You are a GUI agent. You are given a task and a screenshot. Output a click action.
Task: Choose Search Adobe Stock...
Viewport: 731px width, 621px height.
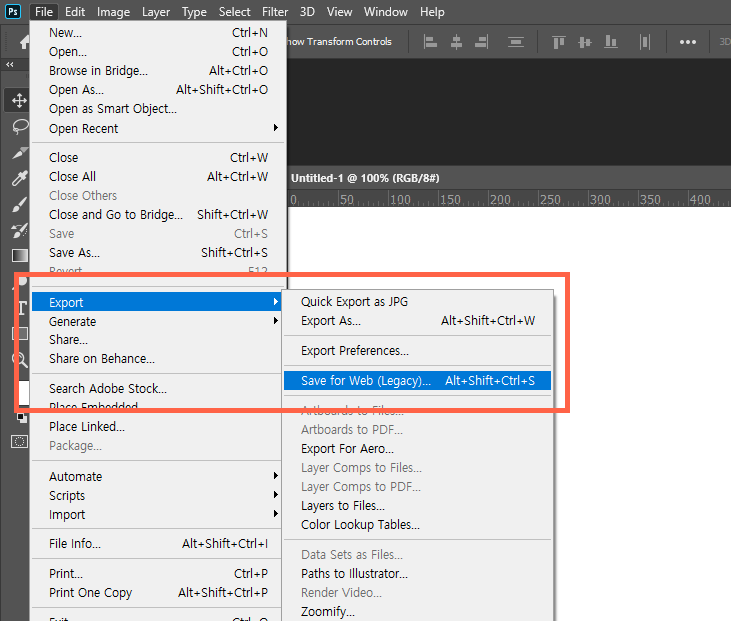(157, 388)
